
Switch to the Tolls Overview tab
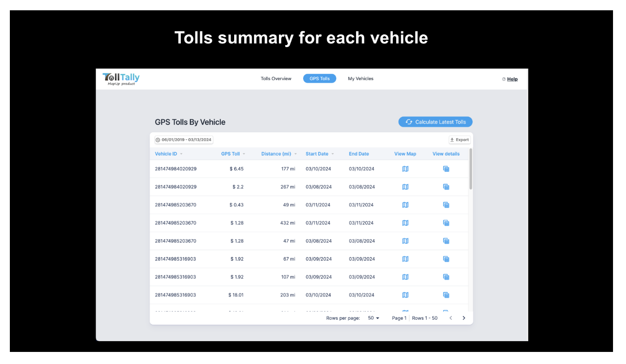coord(276,79)
